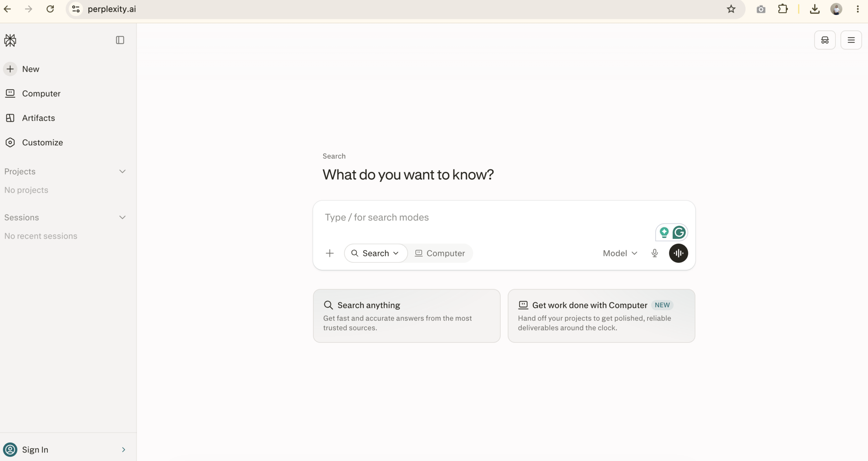Collapse the Sessions section chevron
This screenshot has width=868, height=461.
pos(122,217)
